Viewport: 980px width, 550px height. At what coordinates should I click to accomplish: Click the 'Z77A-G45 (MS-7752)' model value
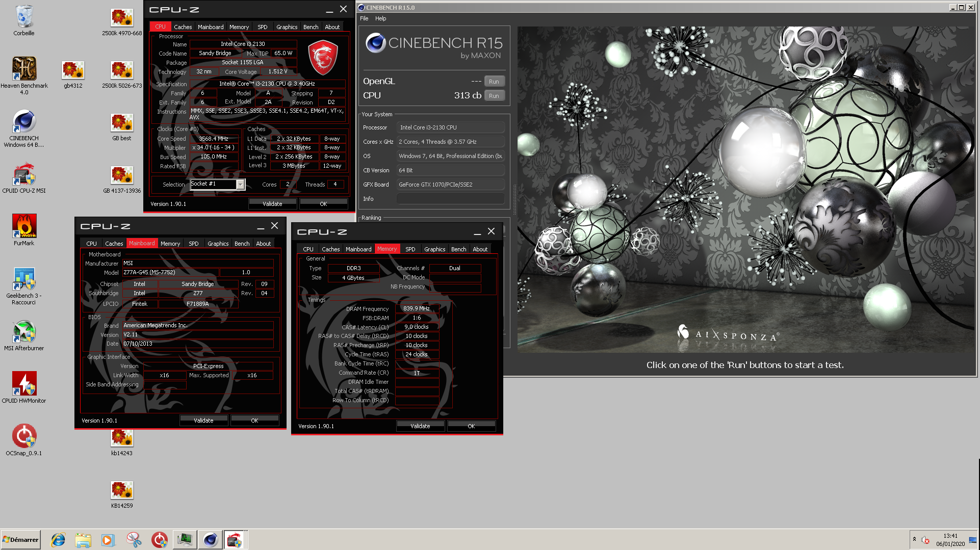click(170, 273)
